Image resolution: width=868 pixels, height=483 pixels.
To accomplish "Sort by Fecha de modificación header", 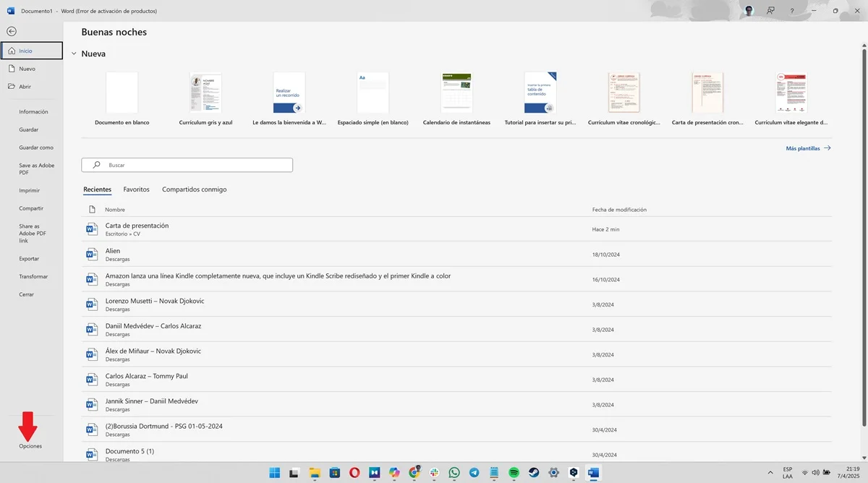I will (619, 210).
